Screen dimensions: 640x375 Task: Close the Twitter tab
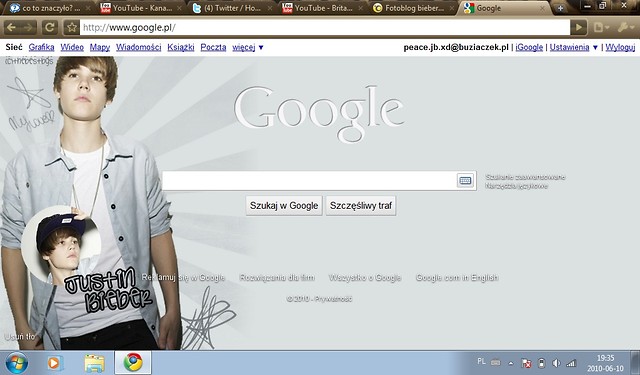[270, 8]
